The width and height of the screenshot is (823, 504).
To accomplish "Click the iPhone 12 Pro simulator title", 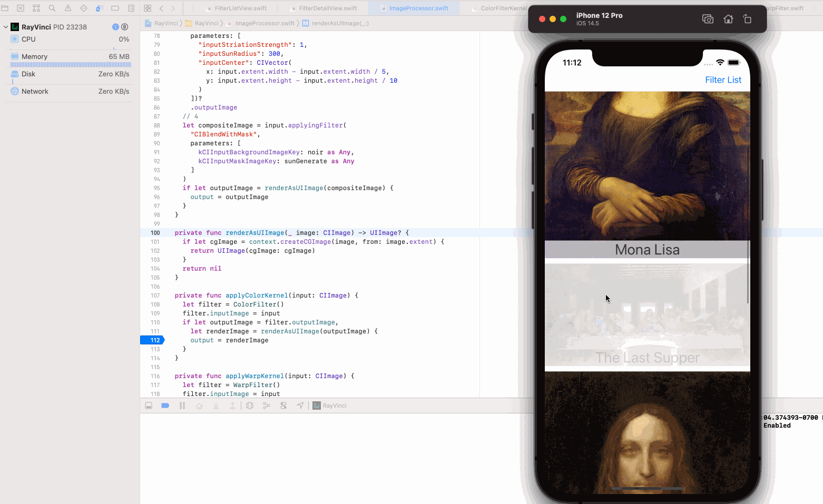I will coord(599,15).
